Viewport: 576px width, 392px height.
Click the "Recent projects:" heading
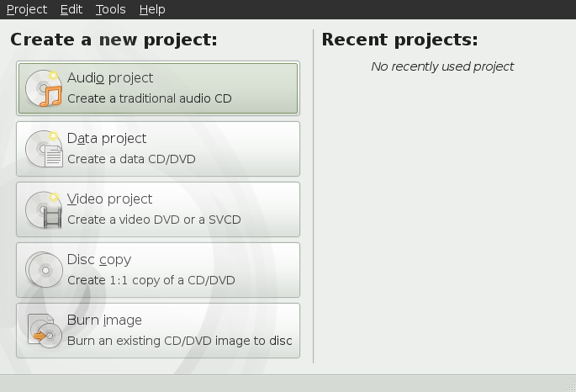tap(399, 40)
